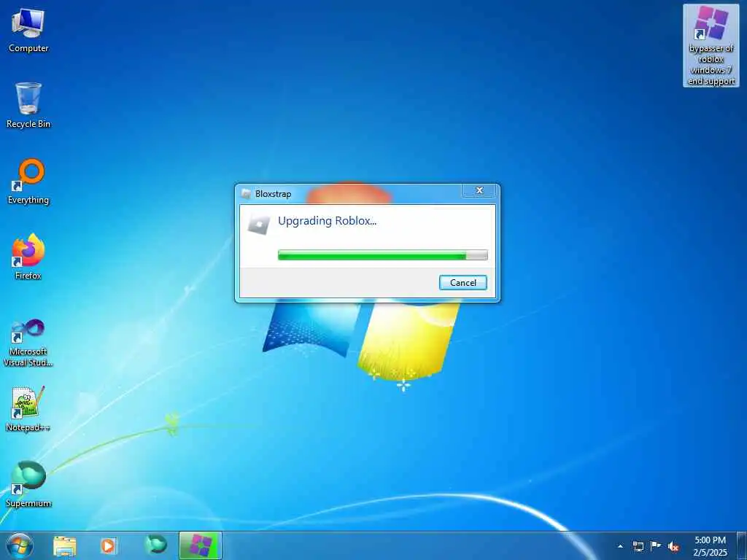
Task: Click the Show desktop strip
Action: [x=742, y=545]
